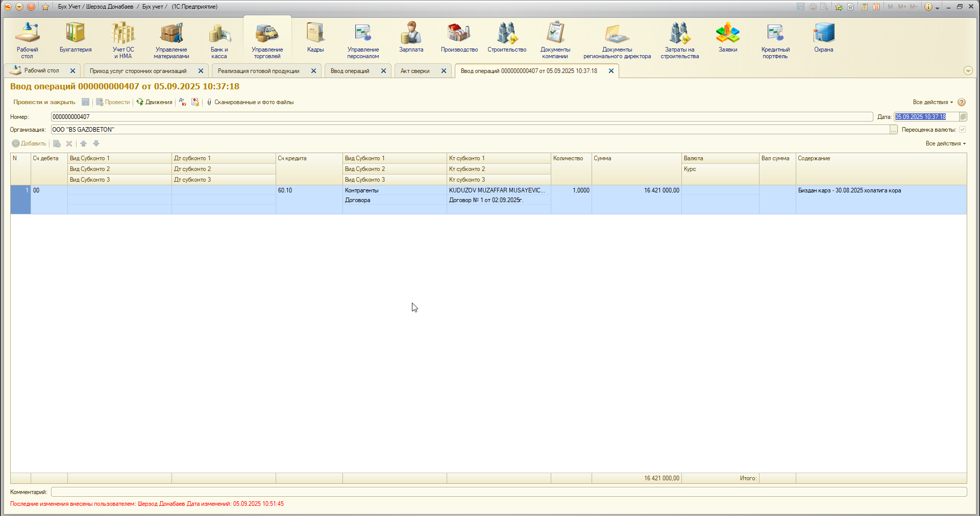Screen dimensions: 980x516
Task: Open the Организация selection ellipsis button
Action: click(x=893, y=130)
